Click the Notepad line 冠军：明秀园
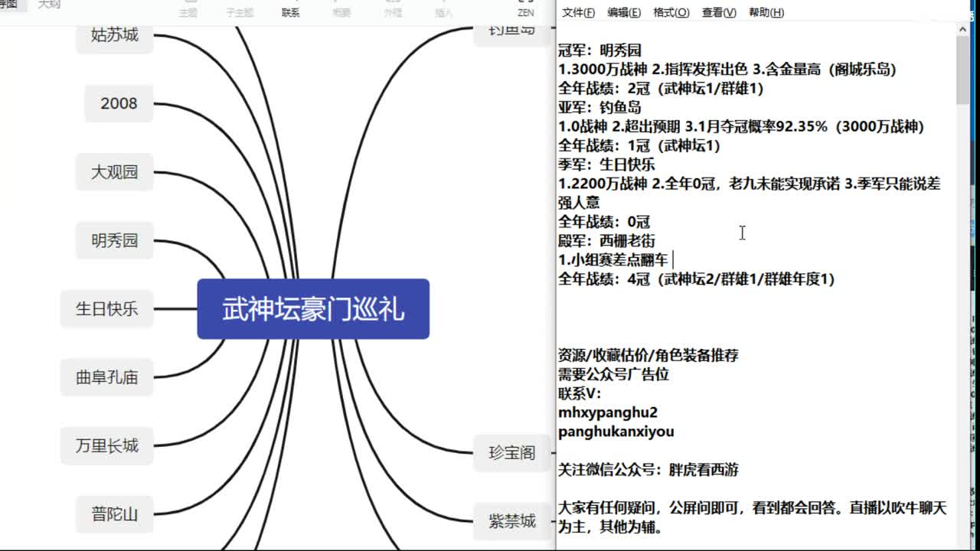The width and height of the screenshot is (980, 551). tap(599, 51)
